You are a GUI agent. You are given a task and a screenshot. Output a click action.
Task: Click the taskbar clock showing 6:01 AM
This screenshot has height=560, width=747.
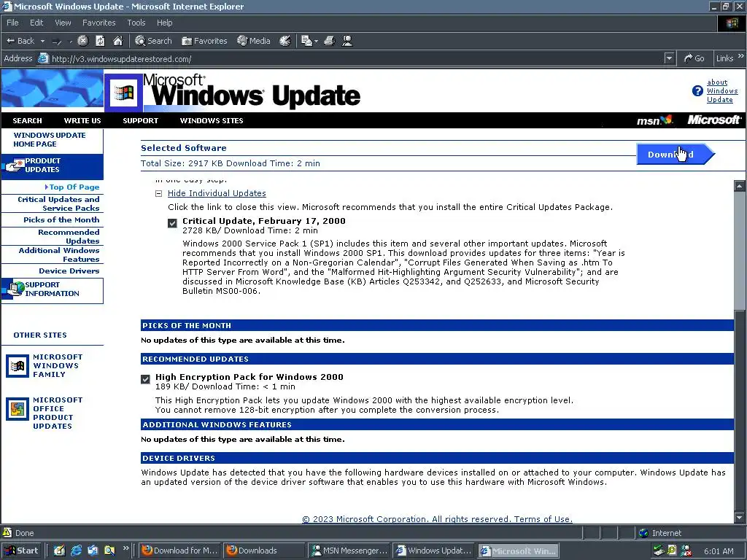(719, 551)
